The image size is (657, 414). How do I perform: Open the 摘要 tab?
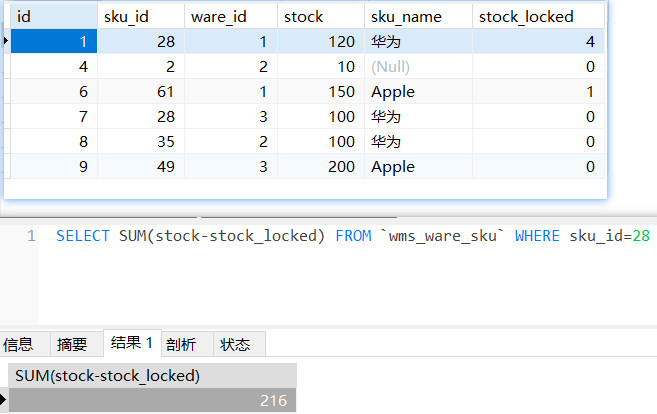(72, 344)
